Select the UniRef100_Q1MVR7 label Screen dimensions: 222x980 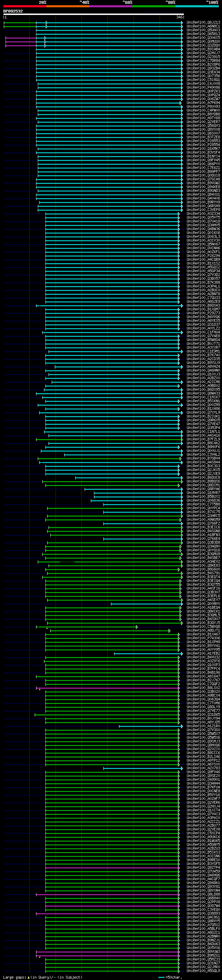(203, 493)
